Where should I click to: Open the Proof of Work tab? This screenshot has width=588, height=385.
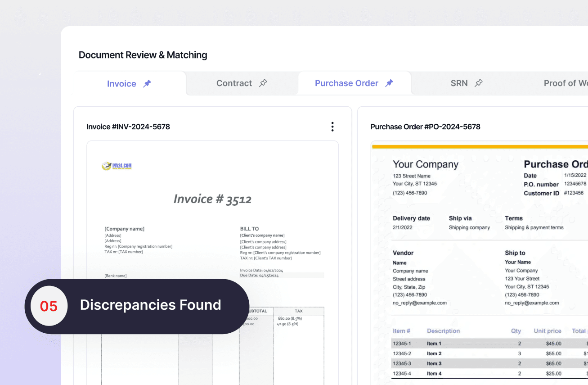tap(566, 83)
